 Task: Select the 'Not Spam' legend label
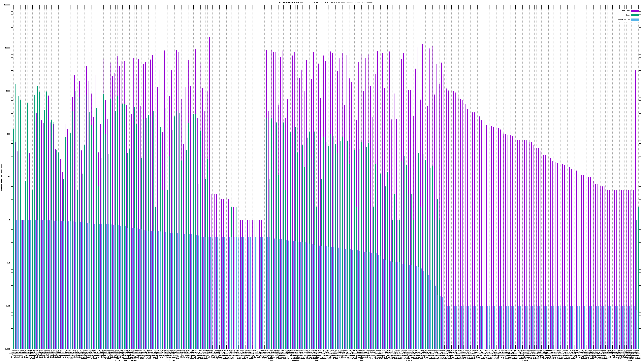tap(626, 11)
